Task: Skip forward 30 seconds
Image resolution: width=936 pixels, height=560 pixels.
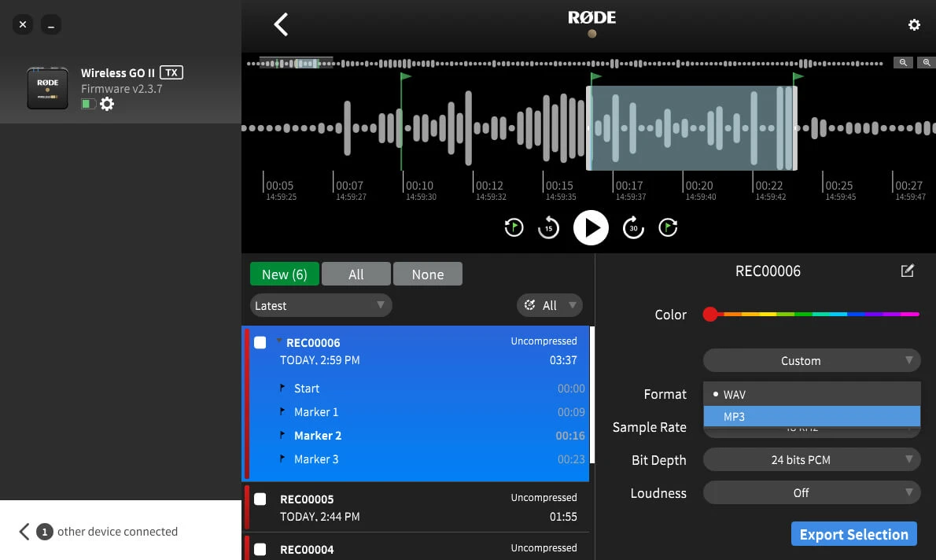Action: pos(632,227)
